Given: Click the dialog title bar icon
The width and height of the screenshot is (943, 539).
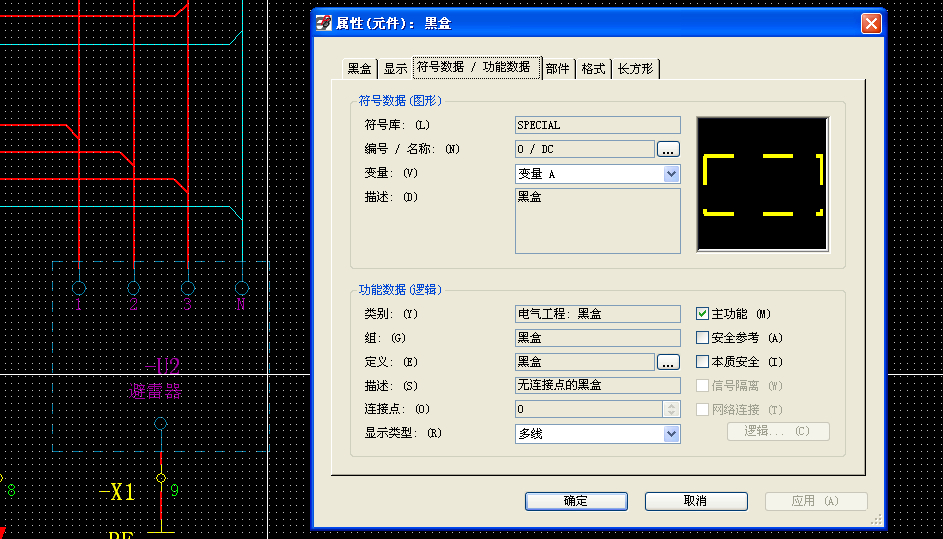Looking at the screenshot, I should coord(324,23).
